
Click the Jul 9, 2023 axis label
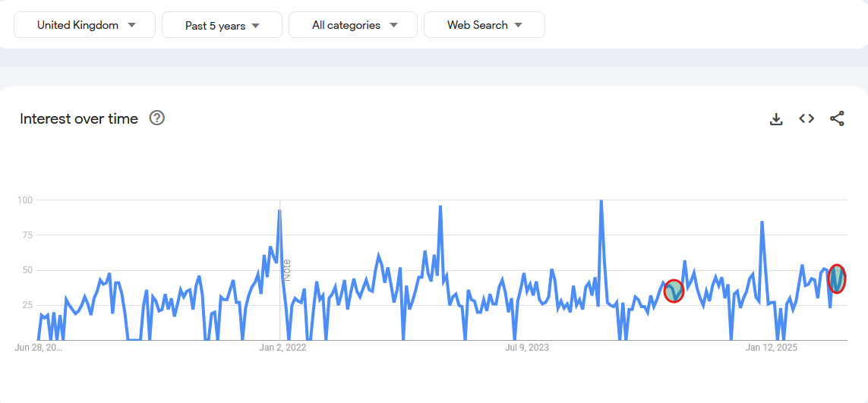coord(527,348)
